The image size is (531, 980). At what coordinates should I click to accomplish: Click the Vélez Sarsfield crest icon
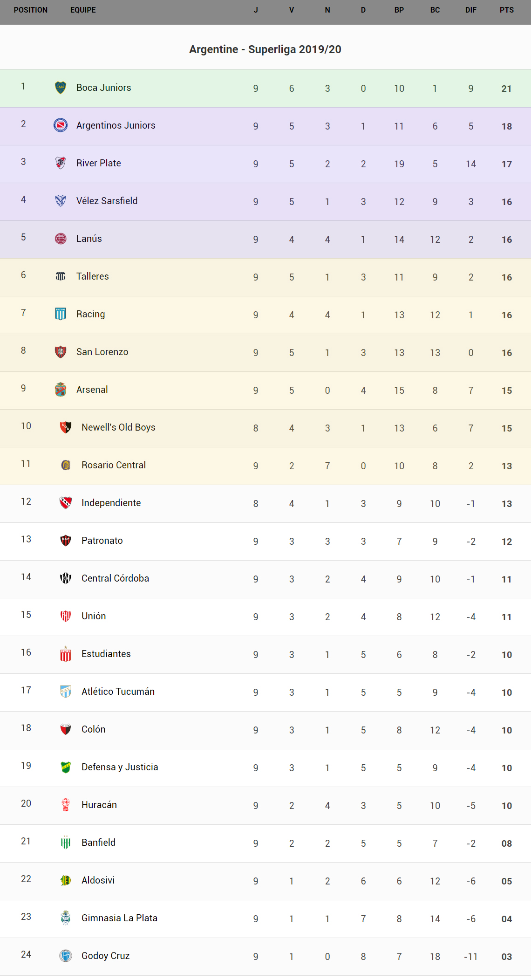[x=61, y=201]
